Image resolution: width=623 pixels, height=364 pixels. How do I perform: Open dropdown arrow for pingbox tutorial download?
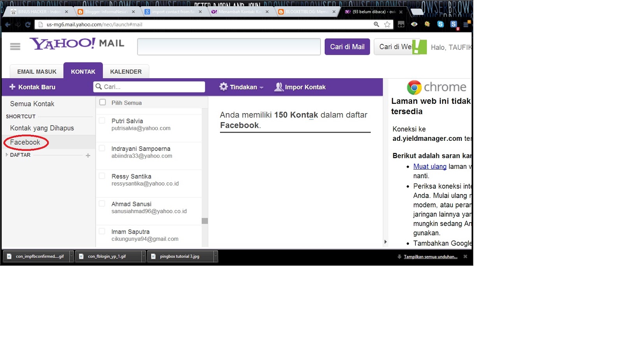tap(215, 256)
